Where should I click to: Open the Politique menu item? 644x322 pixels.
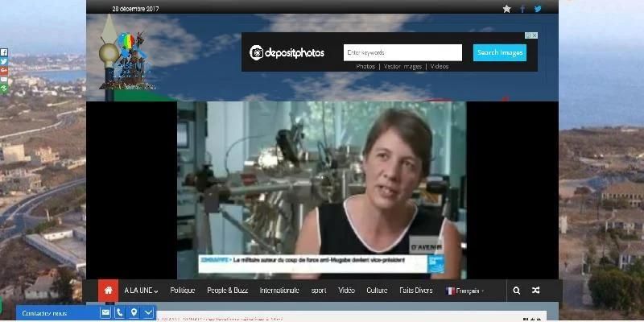[x=183, y=291]
